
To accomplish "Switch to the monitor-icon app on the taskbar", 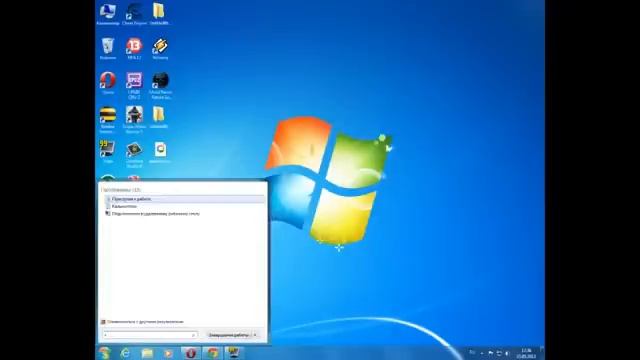I will point(234,353).
